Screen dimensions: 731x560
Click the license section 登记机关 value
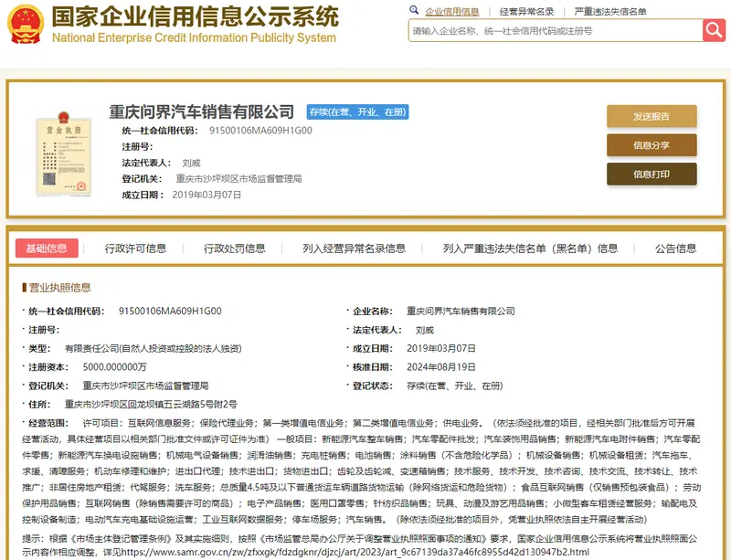(x=145, y=386)
